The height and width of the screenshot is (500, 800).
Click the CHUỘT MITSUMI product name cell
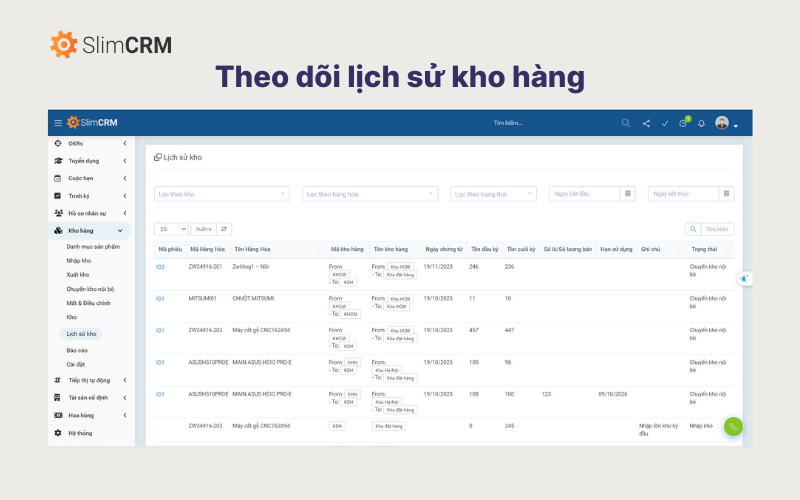(x=253, y=298)
